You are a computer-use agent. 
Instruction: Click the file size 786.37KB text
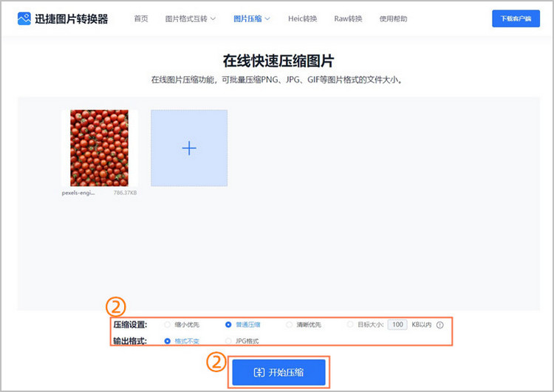125,193
